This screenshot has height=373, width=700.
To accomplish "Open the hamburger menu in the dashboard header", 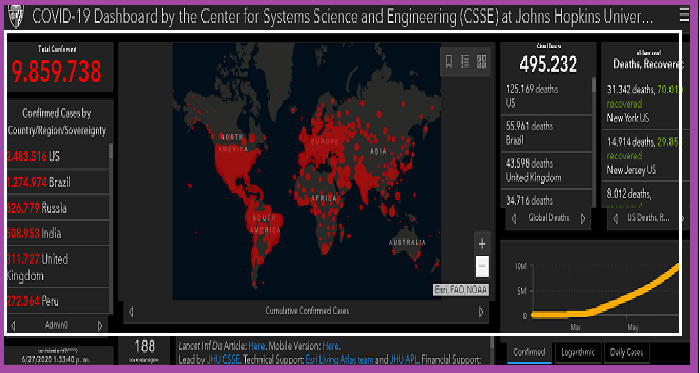I will point(684,16).
